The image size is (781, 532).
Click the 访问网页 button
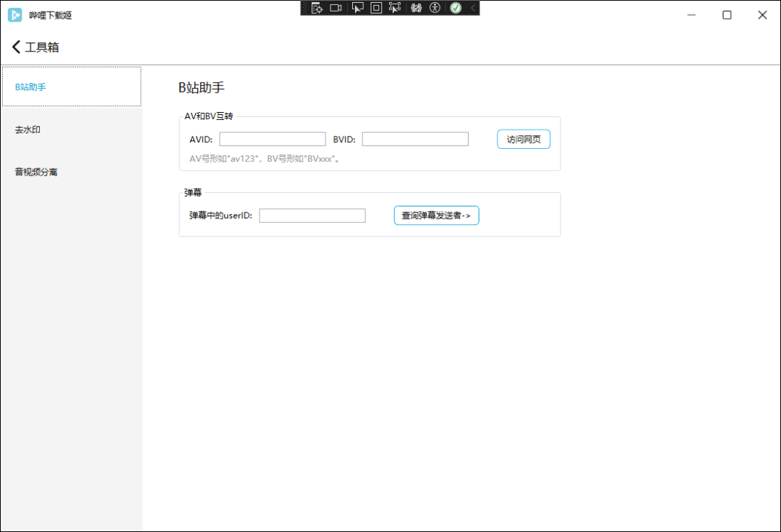(524, 140)
